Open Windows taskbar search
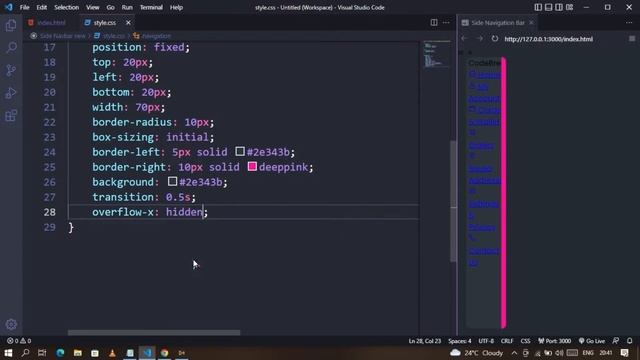Image resolution: width=640 pixels, height=360 pixels. tap(25, 353)
